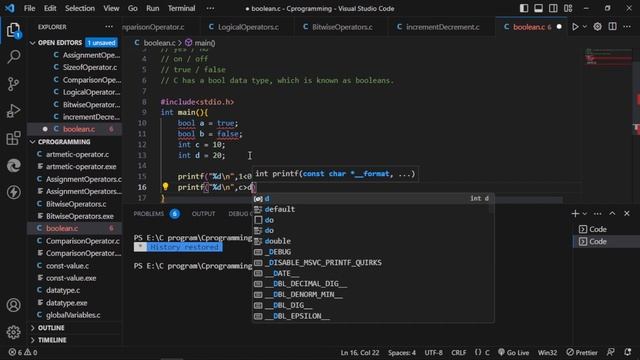The image size is (640, 360).
Task: Open the Edit menu
Action: pos(50,8)
